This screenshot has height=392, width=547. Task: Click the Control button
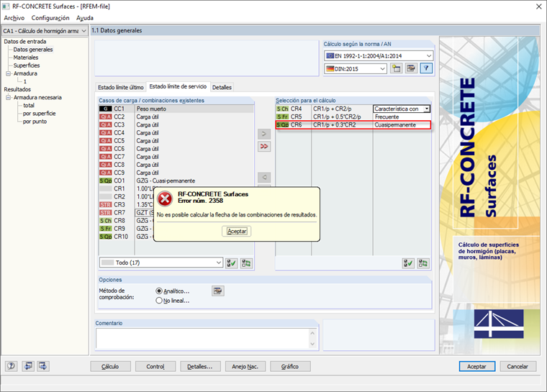click(x=155, y=367)
